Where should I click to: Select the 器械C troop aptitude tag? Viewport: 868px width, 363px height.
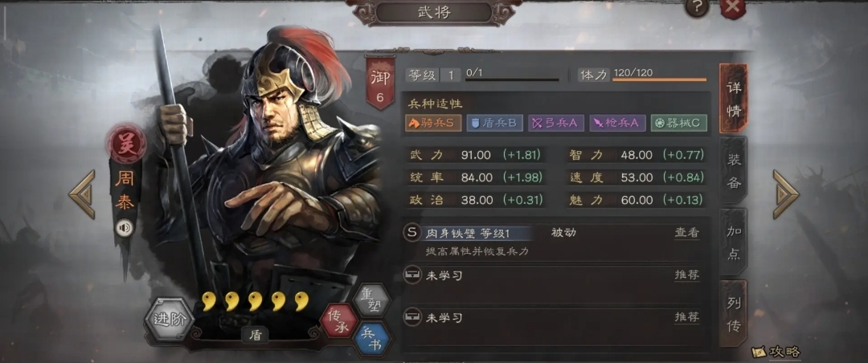678,123
